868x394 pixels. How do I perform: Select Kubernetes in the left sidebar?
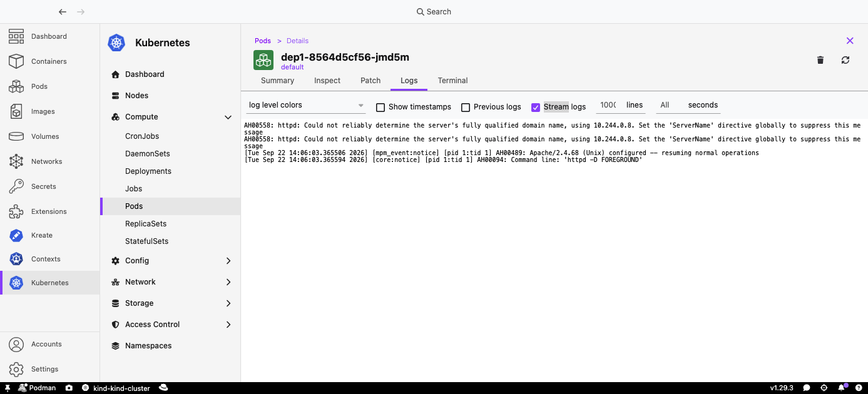pyautogui.click(x=49, y=283)
